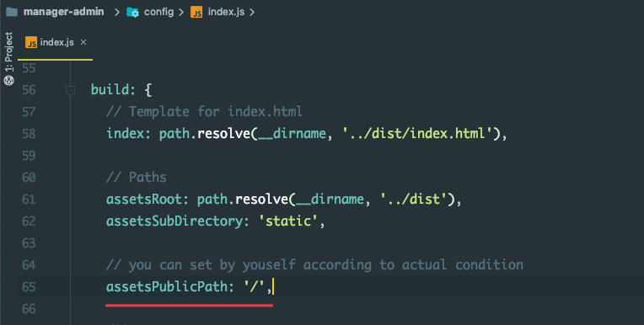The width and height of the screenshot is (644, 325).
Task: Click the assetsPublicPath property name
Action: [x=167, y=286]
